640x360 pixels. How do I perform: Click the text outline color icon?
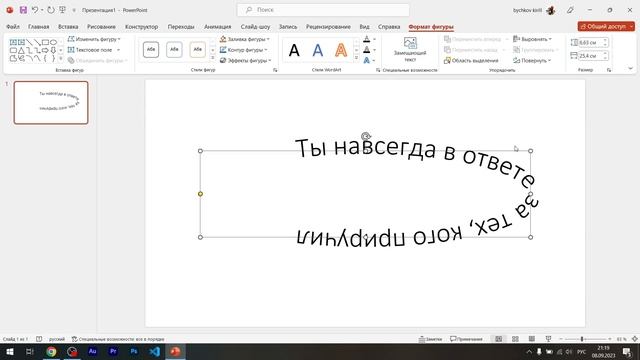pyautogui.click(x=367, y=50)
